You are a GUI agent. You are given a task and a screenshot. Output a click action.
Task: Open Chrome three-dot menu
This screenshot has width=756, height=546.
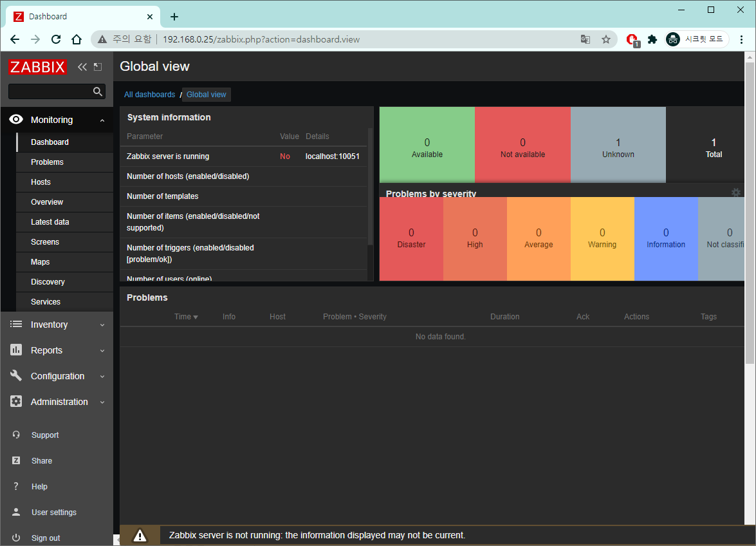coord(742,39)
